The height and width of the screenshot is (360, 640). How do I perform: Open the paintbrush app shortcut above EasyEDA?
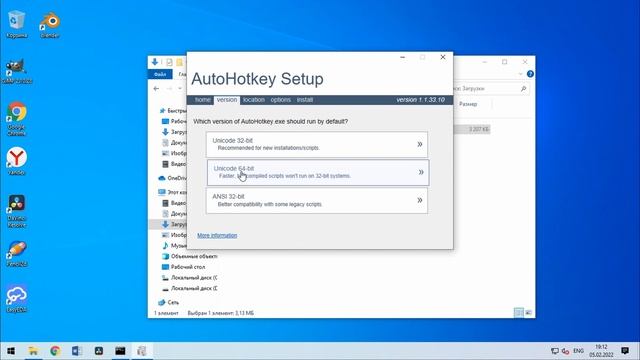[17, 253]
